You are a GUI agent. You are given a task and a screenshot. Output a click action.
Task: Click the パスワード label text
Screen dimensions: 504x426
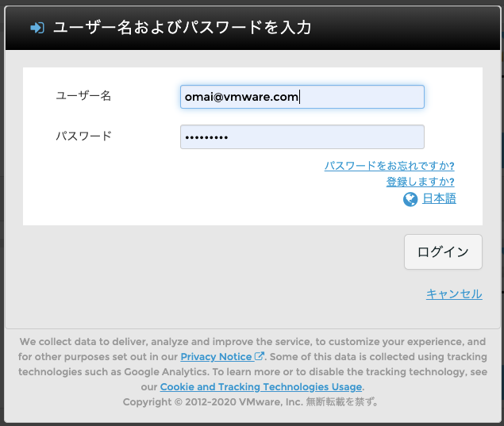(83, 136)
